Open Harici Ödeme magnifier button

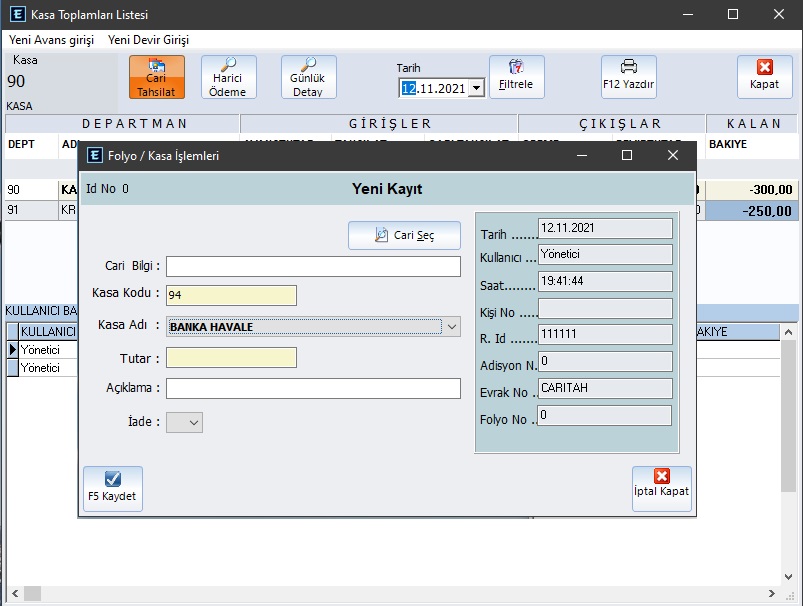pos(228,77)
